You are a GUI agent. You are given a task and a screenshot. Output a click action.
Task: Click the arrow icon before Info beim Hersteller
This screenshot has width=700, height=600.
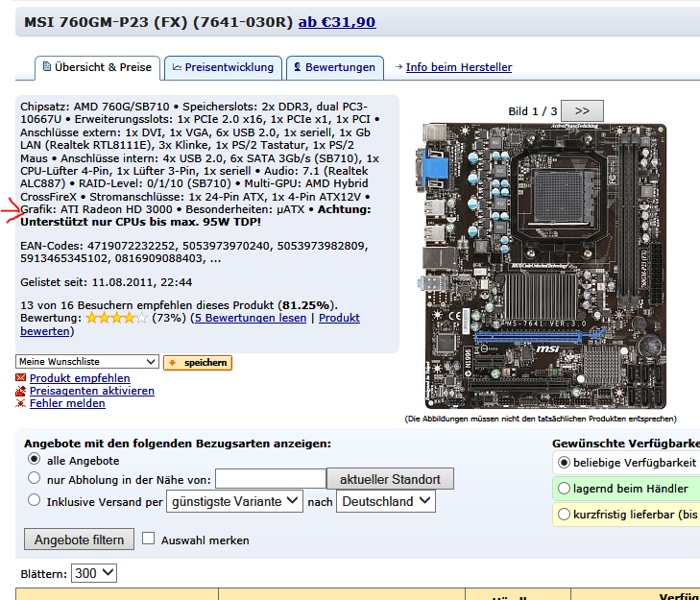click(398, 67)
